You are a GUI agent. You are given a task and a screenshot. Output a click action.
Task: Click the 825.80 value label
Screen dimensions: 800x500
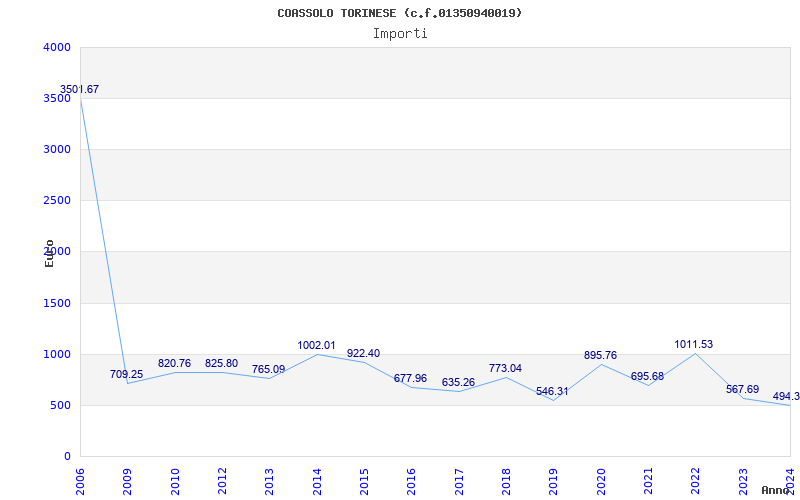tap(221, 363)
